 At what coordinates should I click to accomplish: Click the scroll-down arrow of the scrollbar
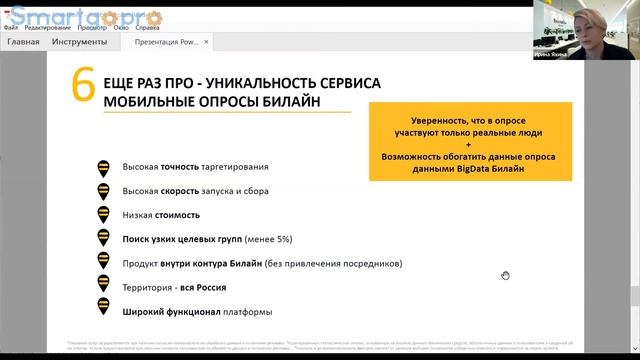635,348
